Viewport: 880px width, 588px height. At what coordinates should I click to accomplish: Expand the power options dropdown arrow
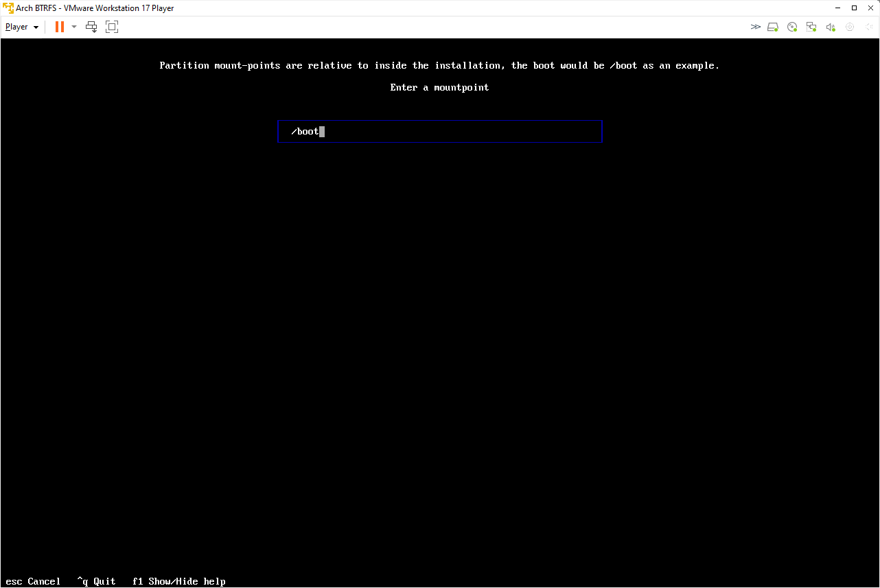click(74, 27)
